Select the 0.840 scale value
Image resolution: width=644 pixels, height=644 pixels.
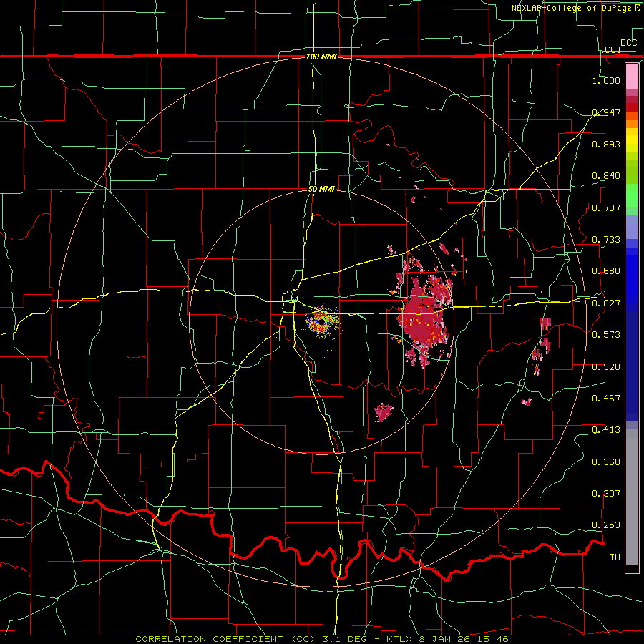[x=606, y=176]
